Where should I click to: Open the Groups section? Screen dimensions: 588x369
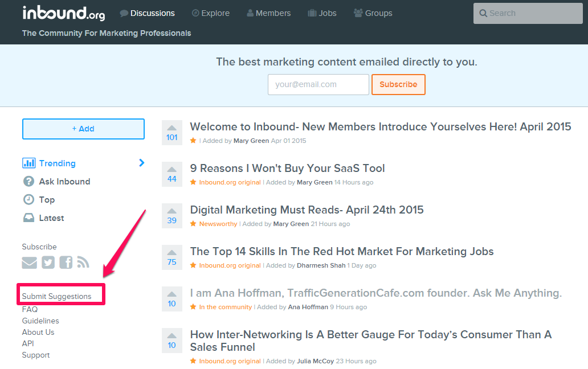pyautogui.click(x=373, y=13)
